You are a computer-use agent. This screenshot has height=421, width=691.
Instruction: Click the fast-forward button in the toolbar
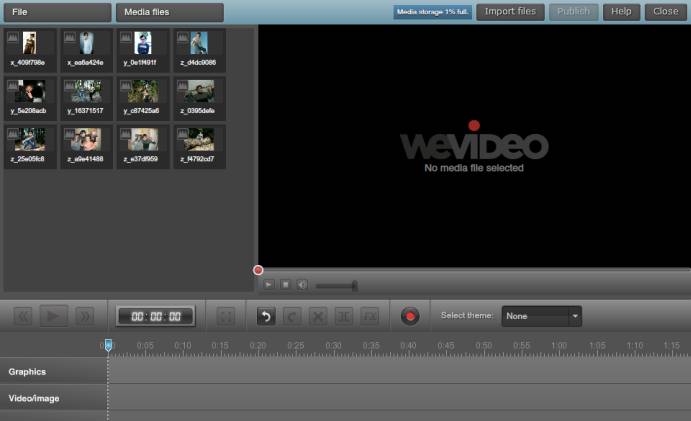pyautogui.click(x=85, y=316)
